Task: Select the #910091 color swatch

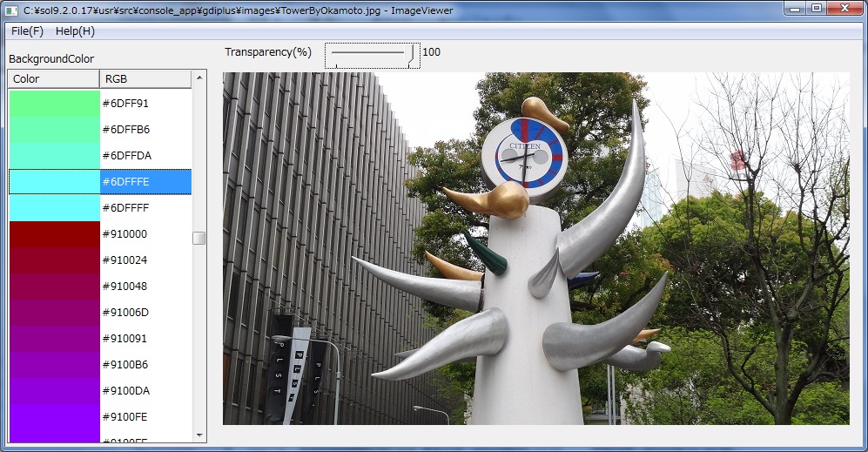Action: (x=54, y=338)
